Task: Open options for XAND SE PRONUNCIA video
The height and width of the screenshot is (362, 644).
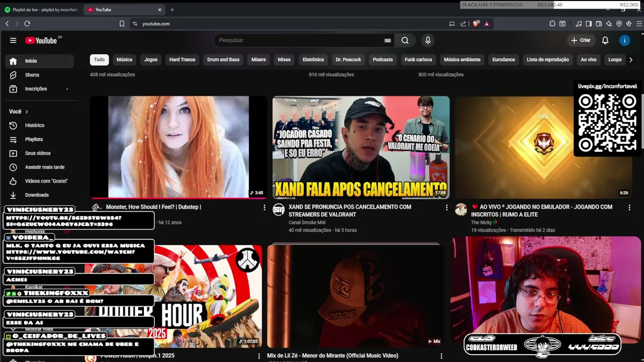Action: click(446, 207)
